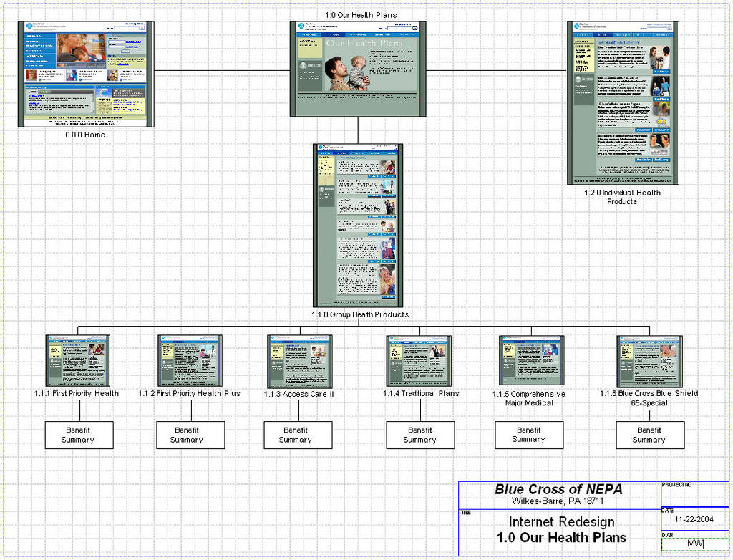This screenshot has width=733, height=560.
Task: Select the 1.1.6 Blue Cross Blue Shield thumbnail
Action: (x=649, y=361)
